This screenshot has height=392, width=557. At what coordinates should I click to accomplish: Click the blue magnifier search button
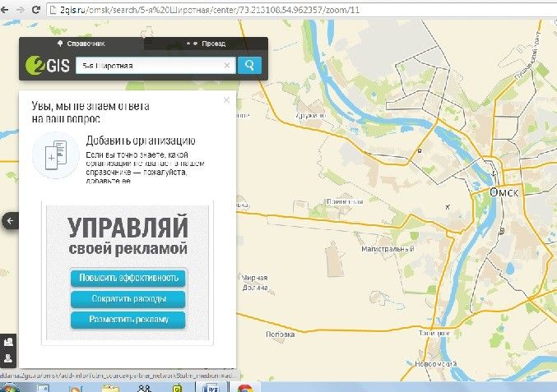coord(249,66)
